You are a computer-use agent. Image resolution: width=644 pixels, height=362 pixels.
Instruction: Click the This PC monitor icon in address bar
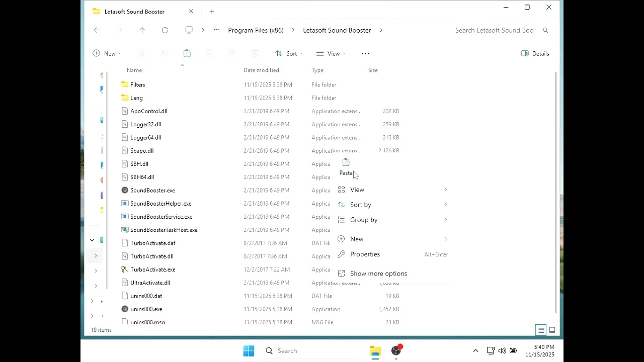click(189, 30)
